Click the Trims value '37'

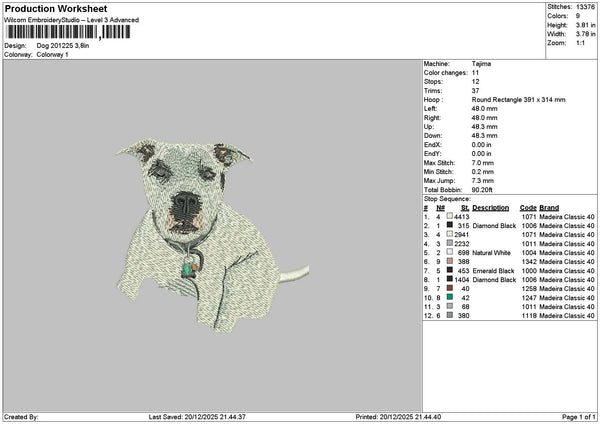pyautogui.click(x=476, y=91)
